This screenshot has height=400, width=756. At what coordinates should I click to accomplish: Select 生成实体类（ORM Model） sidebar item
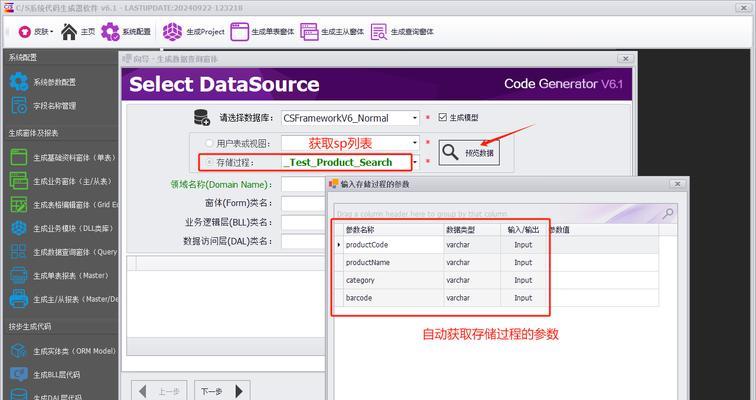63,351
